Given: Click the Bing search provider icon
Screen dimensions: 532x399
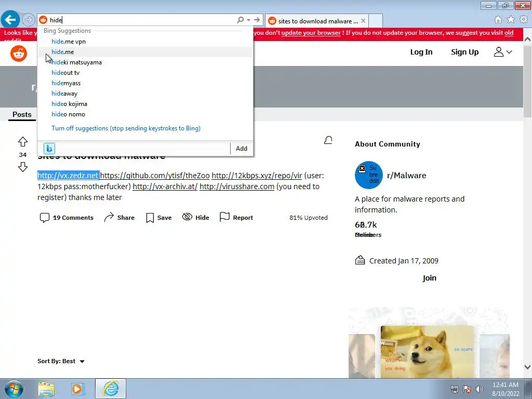Looking at the screenshot, I should 49,149.
